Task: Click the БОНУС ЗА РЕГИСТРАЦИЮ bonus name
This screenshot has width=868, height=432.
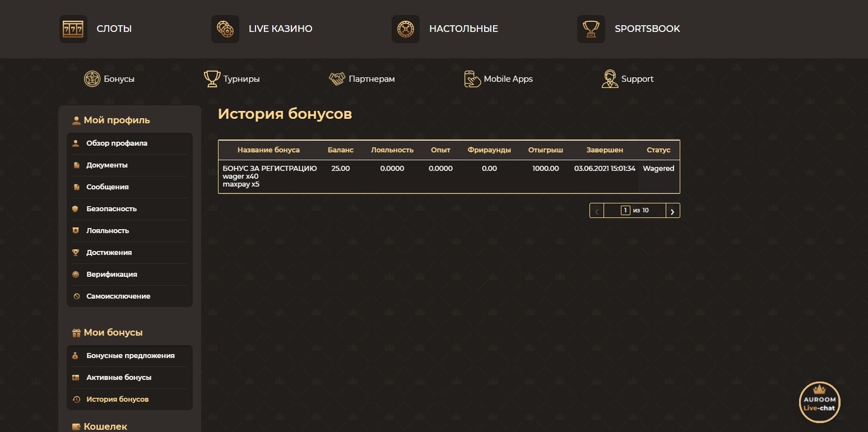Action: (270, 169)
